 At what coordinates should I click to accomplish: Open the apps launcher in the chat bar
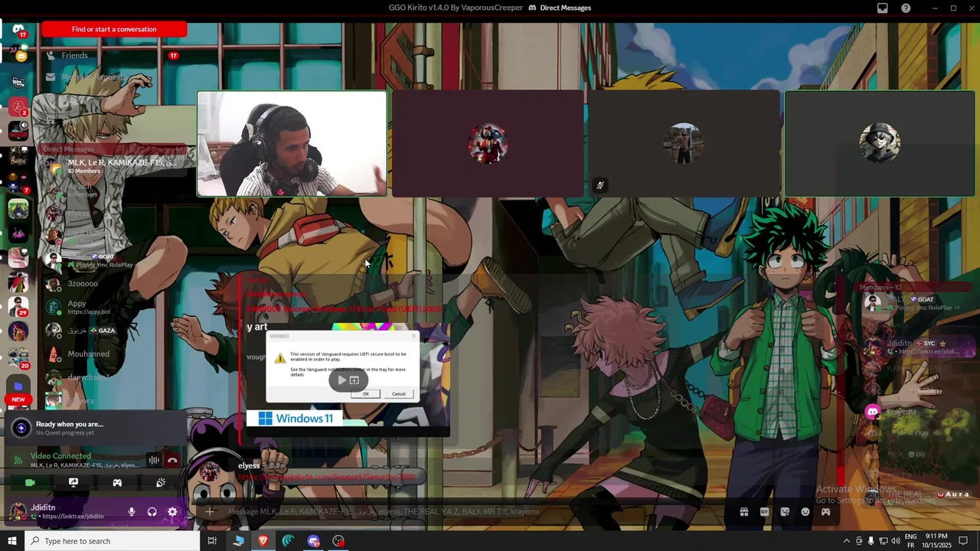(825, 512)
